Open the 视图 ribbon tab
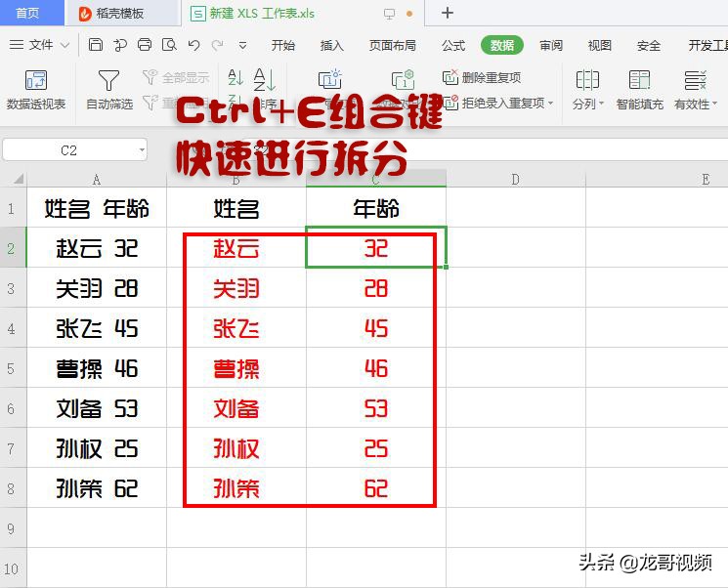This screenshot has width=728, height=588. click(x=600, y=46)
